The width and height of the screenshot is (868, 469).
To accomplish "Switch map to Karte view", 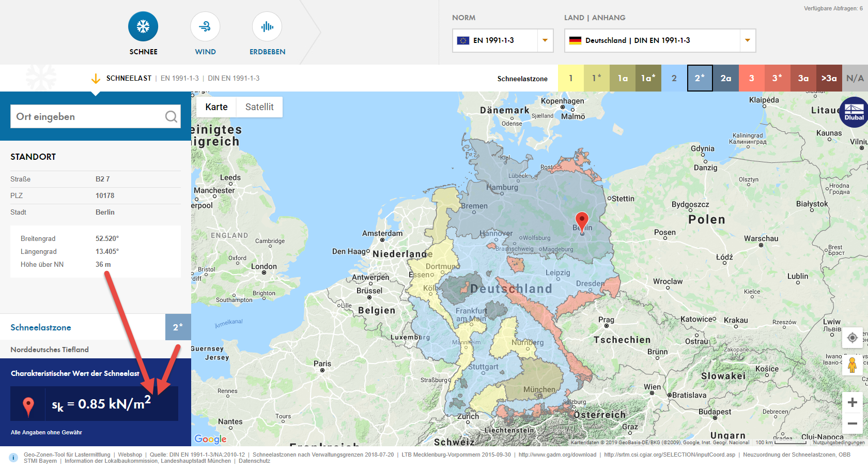I will point(216,107).
